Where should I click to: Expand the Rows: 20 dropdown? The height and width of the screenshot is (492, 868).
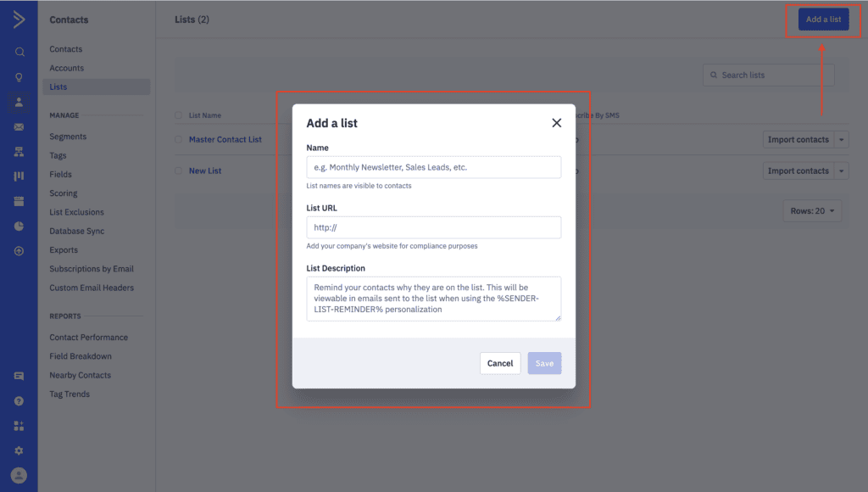(812, 211)
